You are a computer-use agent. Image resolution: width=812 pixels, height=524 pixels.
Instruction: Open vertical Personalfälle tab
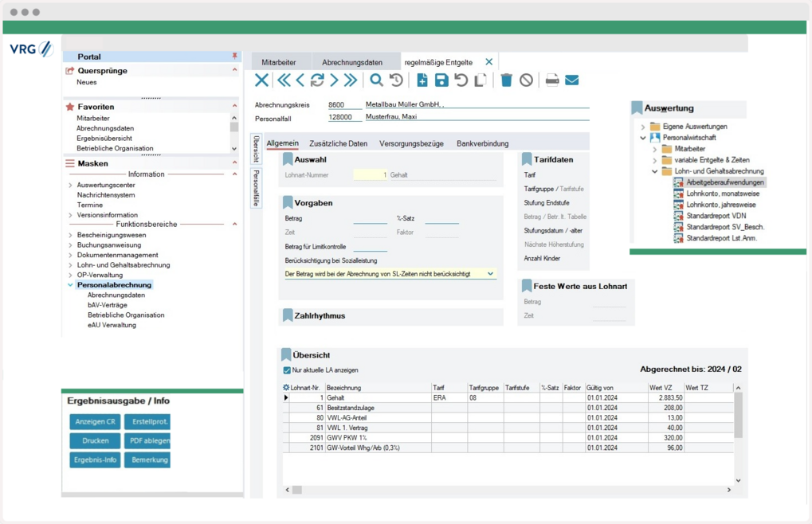(257, 188)
